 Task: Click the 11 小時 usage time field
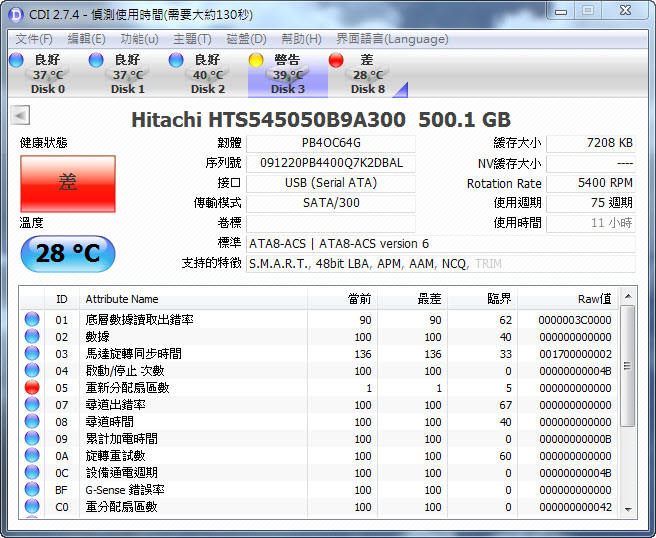tap(591, 223)
